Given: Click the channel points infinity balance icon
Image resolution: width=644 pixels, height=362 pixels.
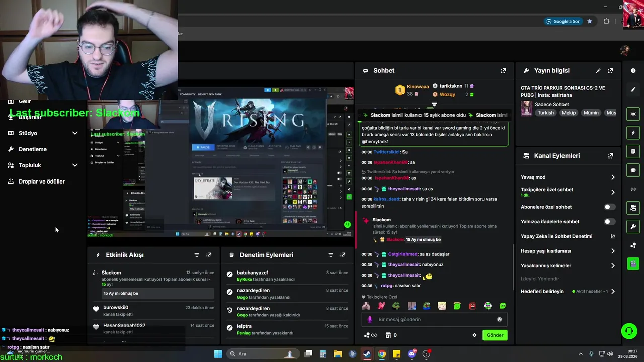Looking at the screenshot, I should [x=370, y=335].
